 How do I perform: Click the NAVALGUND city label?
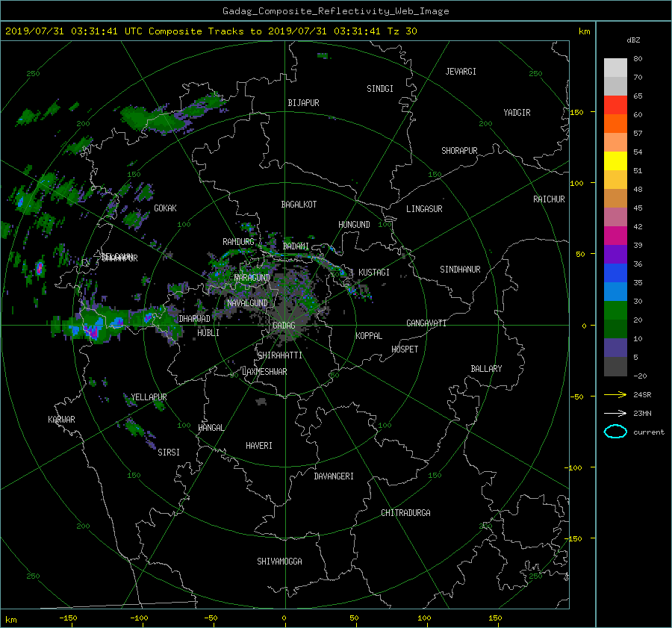pos(247,302)
